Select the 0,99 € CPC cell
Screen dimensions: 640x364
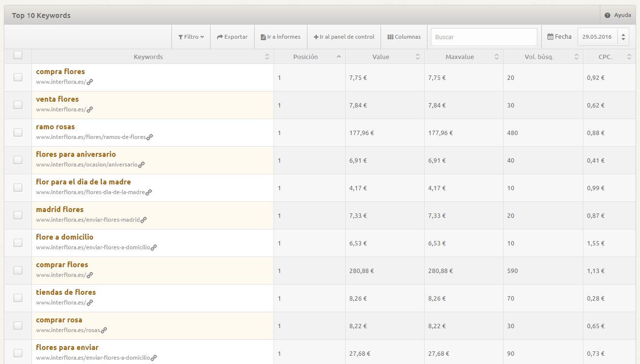tap(610, 188)
